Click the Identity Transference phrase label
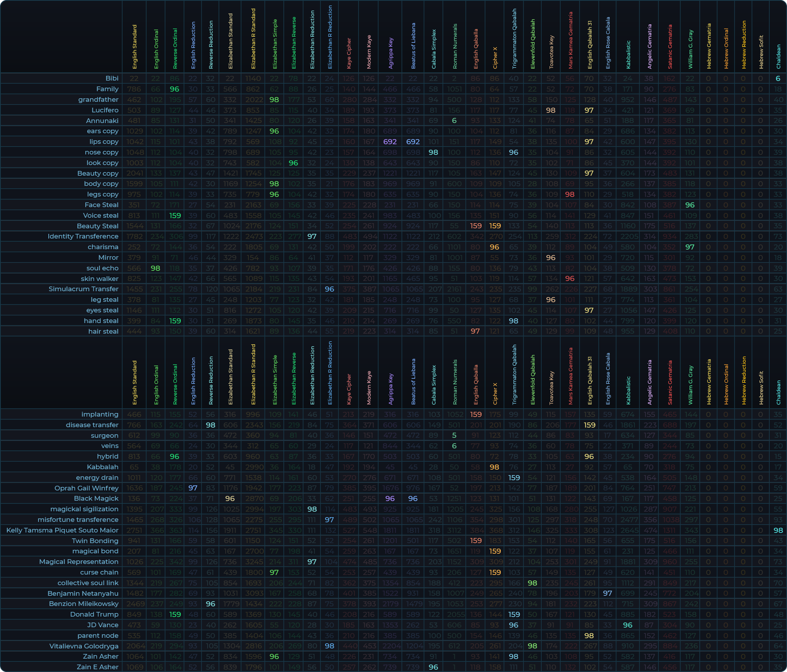The width and height of the screenshot is (787, 672). click(x=83, y=236)
